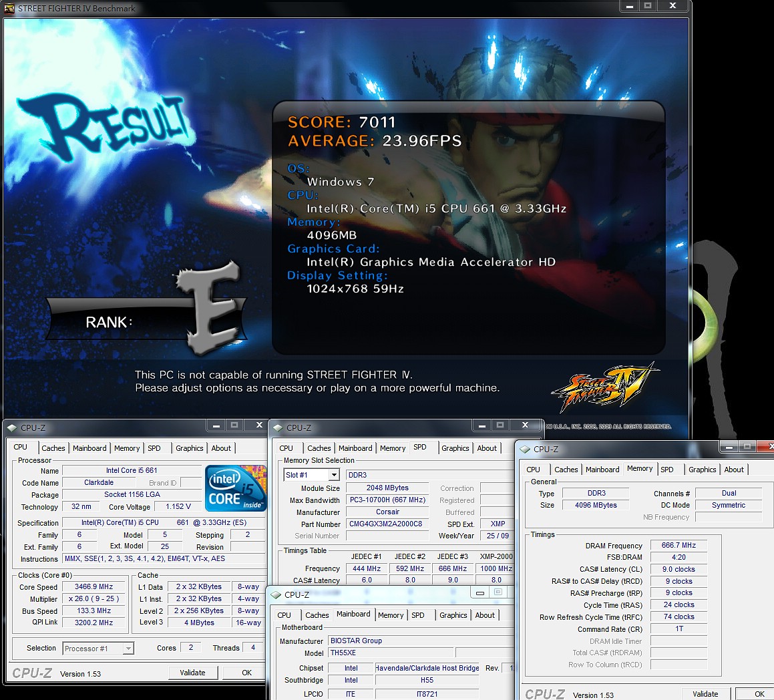
Task: Close the CPU-Z CPU tab window
Action: point(259,425)
